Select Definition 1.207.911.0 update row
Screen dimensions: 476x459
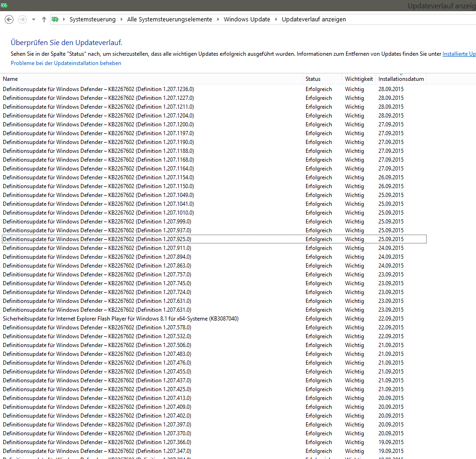click(x=214, y=248)
